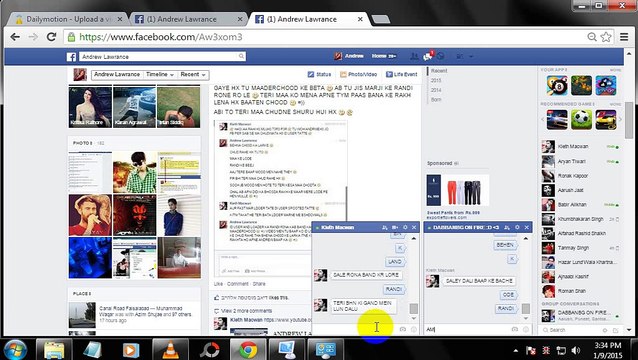638x360 pixels.
Task: Select the Status composer tab
Action: tap(319, 74)
